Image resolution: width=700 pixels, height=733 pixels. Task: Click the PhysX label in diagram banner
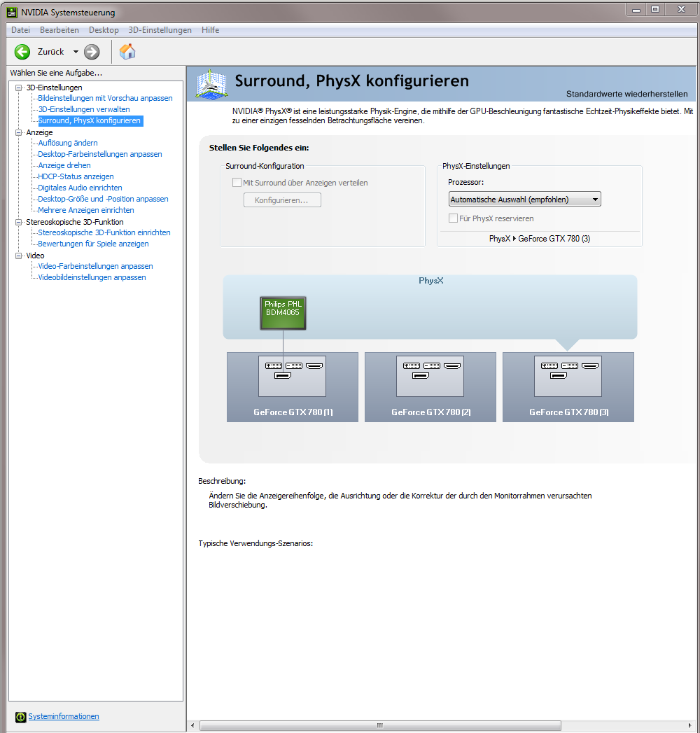click(x=430, y=281)
